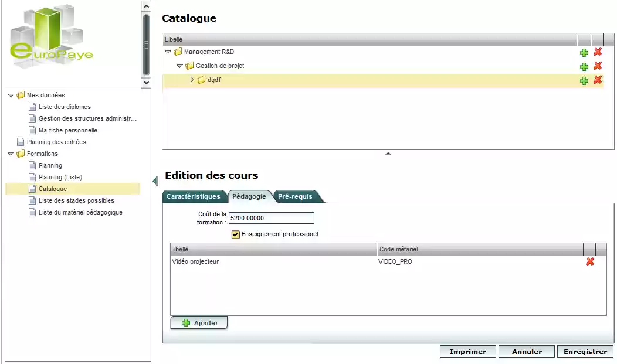Collapse the Management R&D tree node
617x364 pixels.
pos(169,52)
